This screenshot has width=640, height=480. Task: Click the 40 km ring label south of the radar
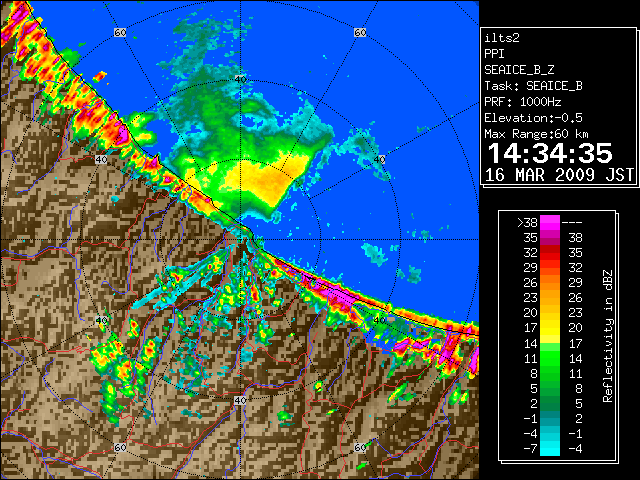(240, 400)
